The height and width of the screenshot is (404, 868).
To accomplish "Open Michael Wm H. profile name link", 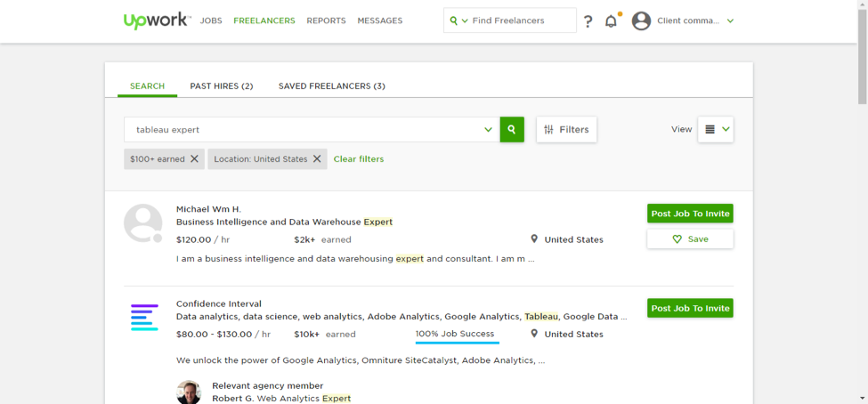I will point(208,208).
